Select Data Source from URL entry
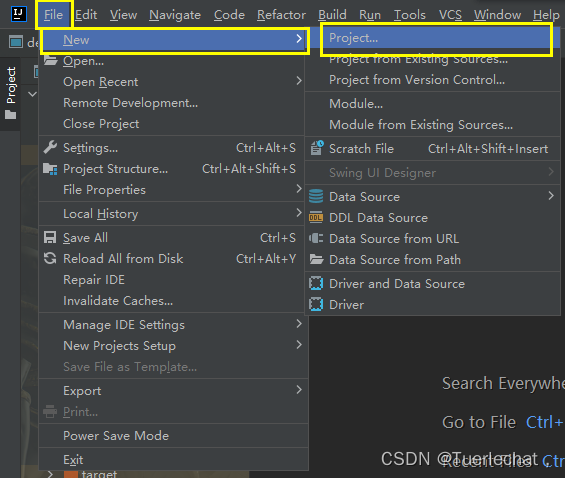Image resolution: width=565 pixels, height=478 pixels. tap(432, 238)
